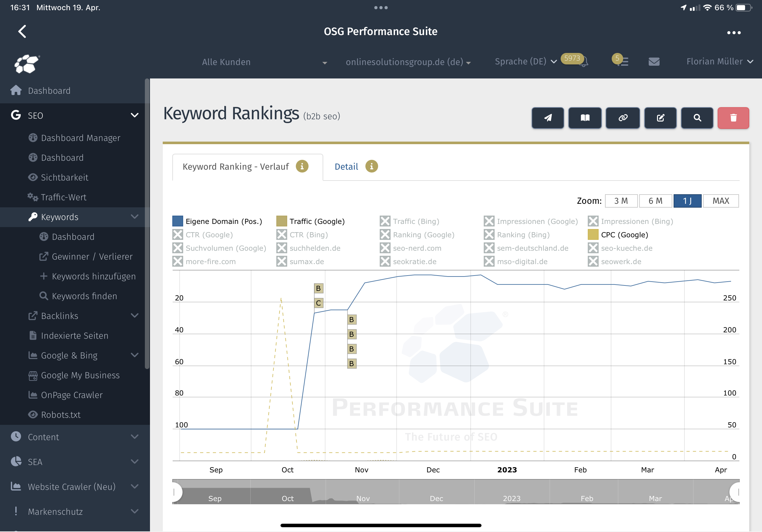Open Keywords finden in sidebar
Viewport: 762px width, 532px height.
point(72,296)
